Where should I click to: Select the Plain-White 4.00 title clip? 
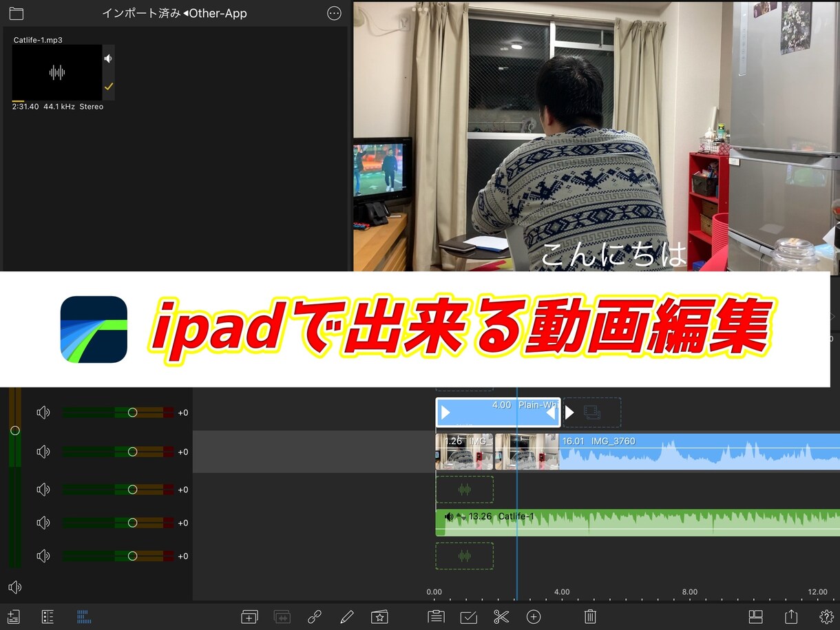[x=498, y=412]
